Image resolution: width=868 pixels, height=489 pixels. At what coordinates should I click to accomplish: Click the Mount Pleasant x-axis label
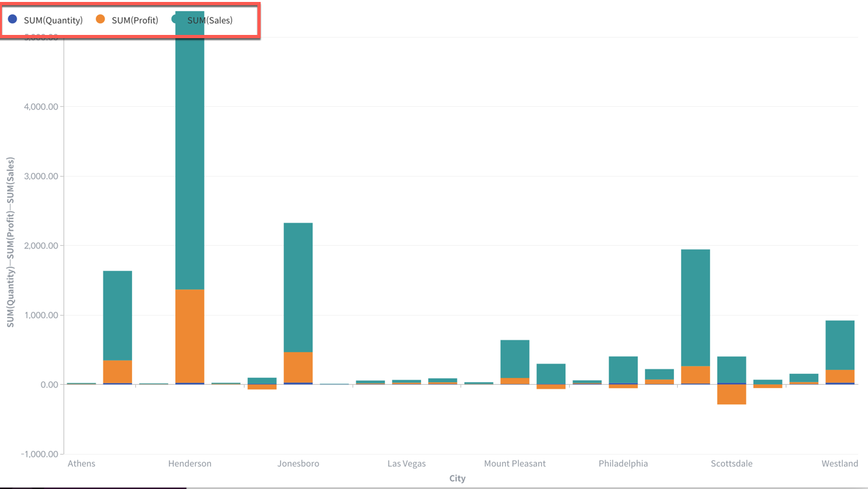[515, 463]
